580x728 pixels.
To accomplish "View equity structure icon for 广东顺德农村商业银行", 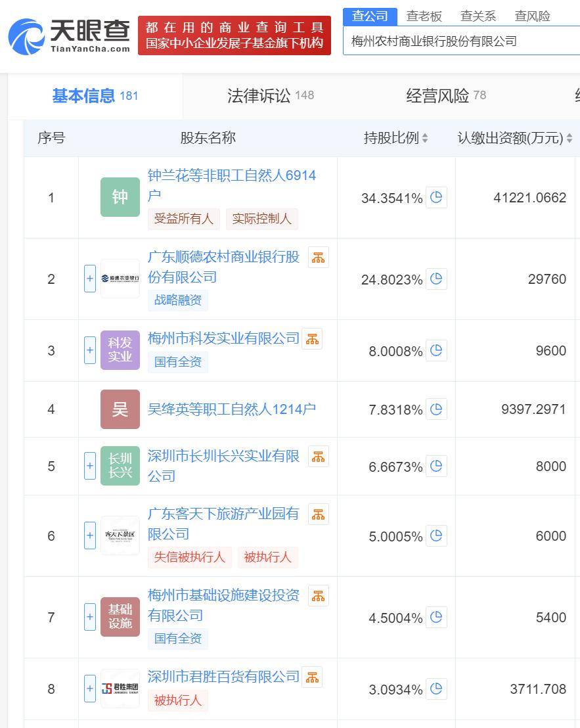I will tap(319, 258).
